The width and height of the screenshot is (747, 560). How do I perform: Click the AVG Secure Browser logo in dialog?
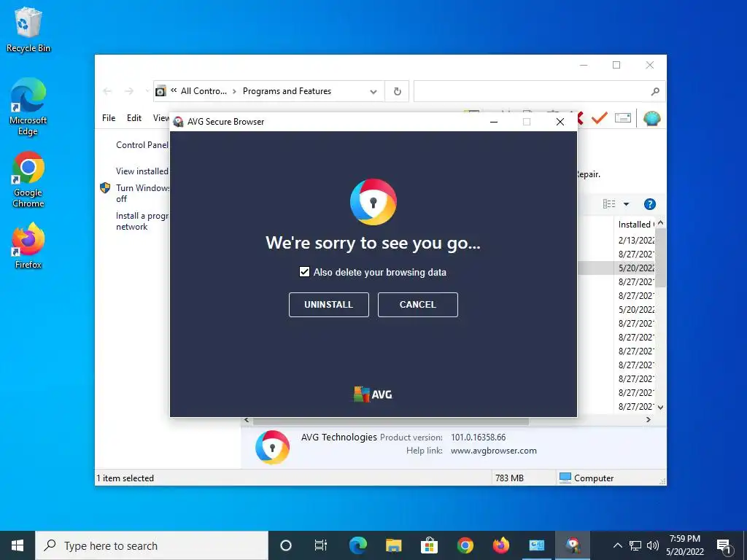coord(373,202)
